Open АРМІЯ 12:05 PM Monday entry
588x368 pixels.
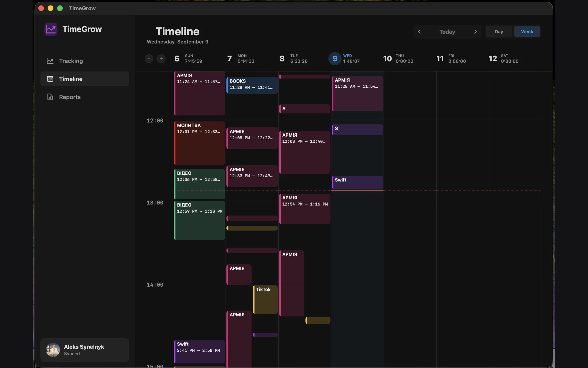point(252,138)
